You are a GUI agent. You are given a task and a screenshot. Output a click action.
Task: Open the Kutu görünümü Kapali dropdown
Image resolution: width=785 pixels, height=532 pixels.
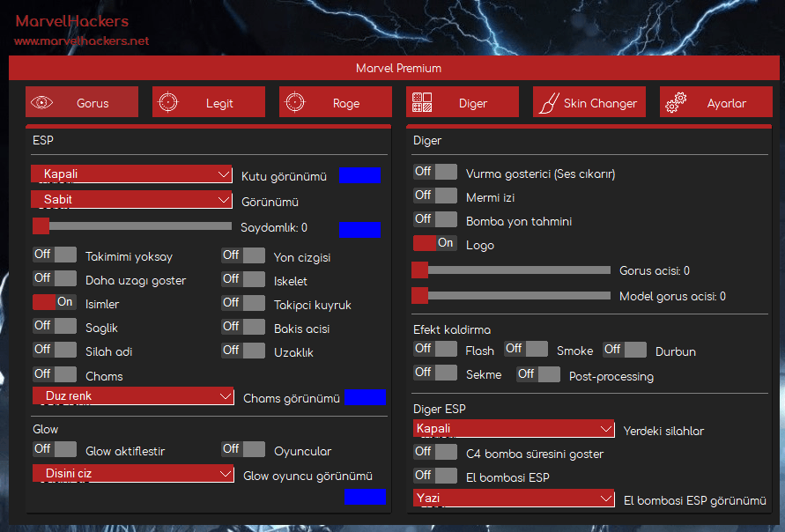pos(131,174)
